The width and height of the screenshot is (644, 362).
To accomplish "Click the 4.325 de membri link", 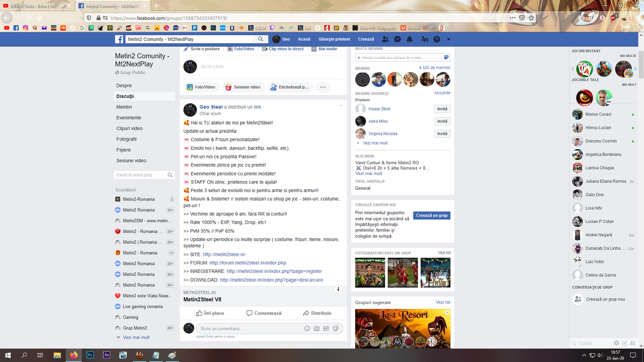I will 435,67.
